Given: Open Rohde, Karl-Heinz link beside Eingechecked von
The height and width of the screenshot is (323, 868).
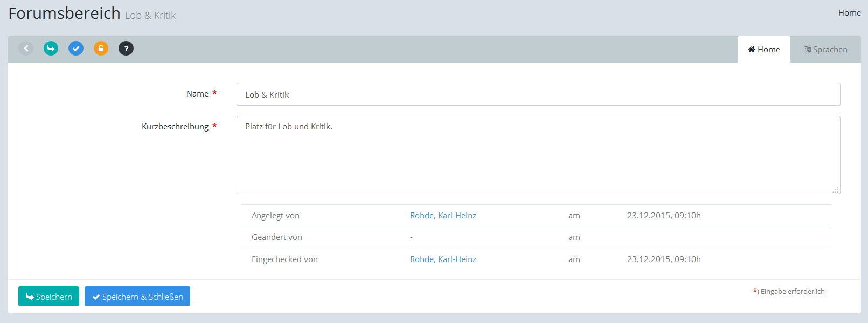Looking at the screenshot, I should 443,259.
